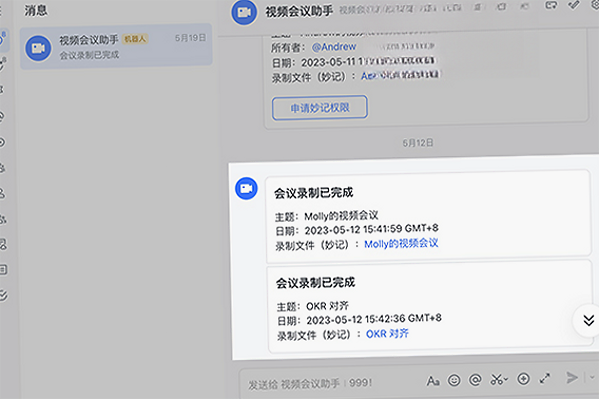
Task: Click the 5月19日 timestamp in the chat list
Action: tap(190, 38)
